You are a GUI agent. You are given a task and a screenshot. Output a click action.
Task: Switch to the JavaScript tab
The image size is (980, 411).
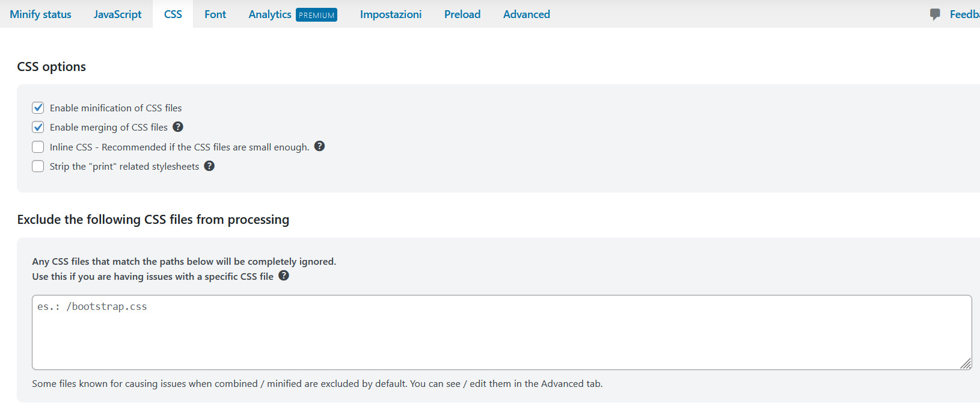point(117,14)
